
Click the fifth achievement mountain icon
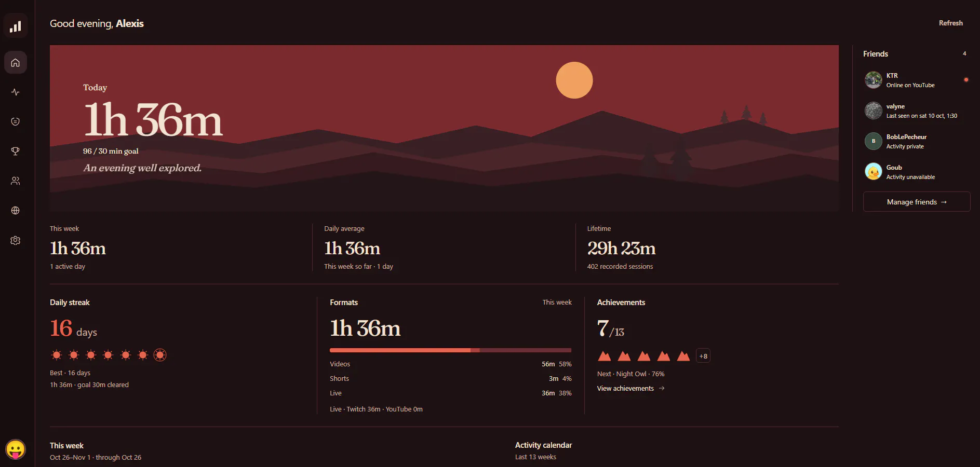click(x=683, y=356)
